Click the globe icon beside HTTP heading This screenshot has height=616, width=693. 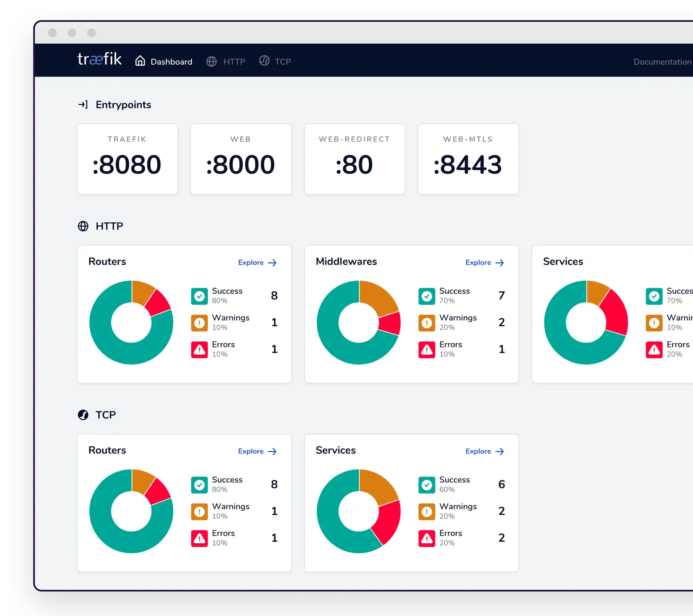(x=83, y=226)
